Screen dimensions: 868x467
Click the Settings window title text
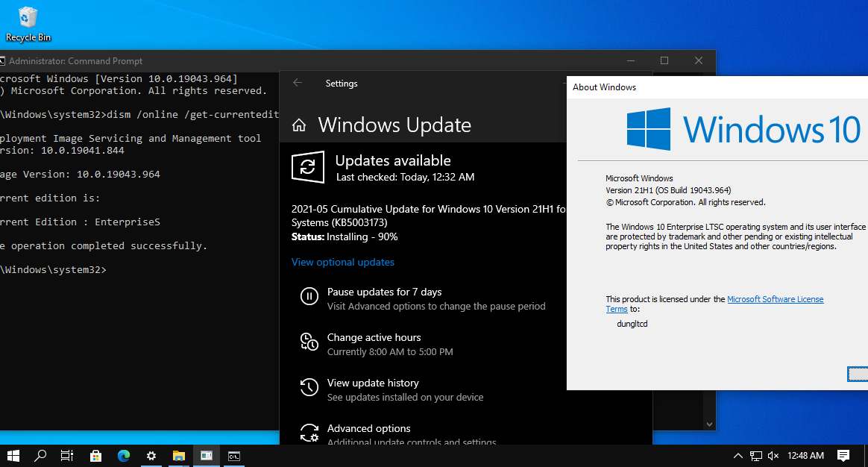pos(342,83)
